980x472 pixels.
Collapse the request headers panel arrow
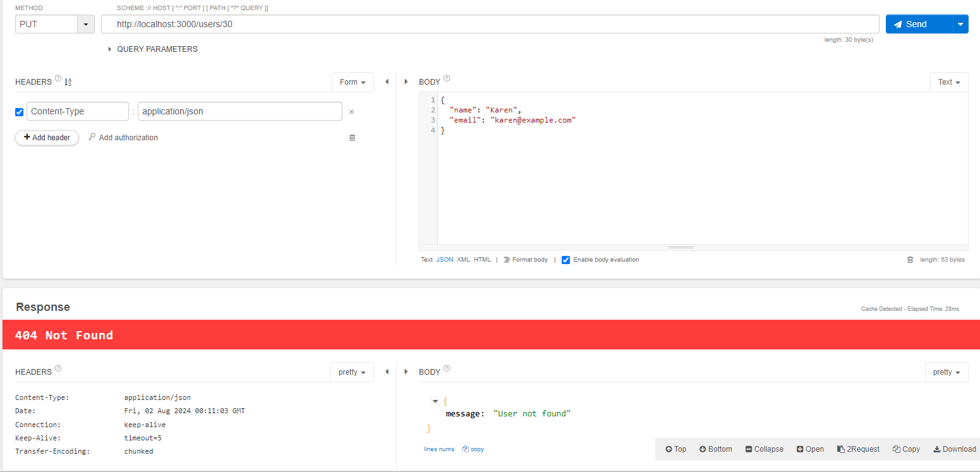pos(387,82)
